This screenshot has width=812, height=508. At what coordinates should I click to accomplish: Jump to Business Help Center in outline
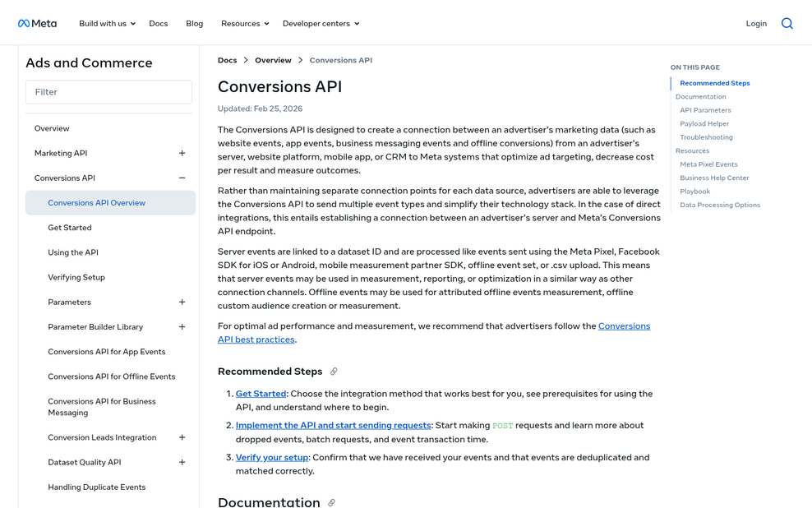(714, 178)
